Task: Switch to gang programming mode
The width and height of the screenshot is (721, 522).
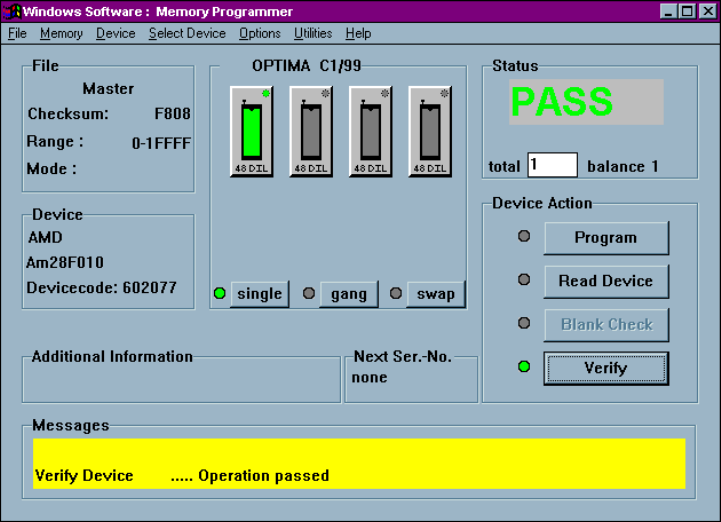Action: 348,294
